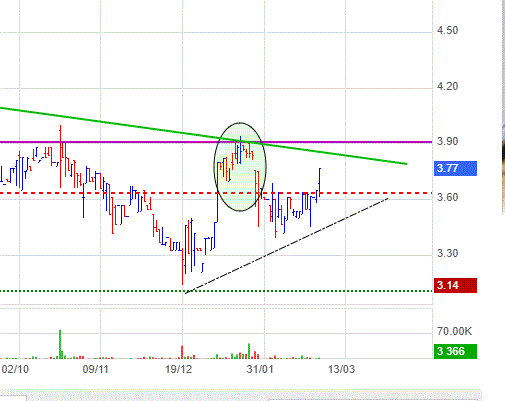Click the blue 3.77 current price tag
This screenshot has width=505, height=401.
[x=455, y=168]
